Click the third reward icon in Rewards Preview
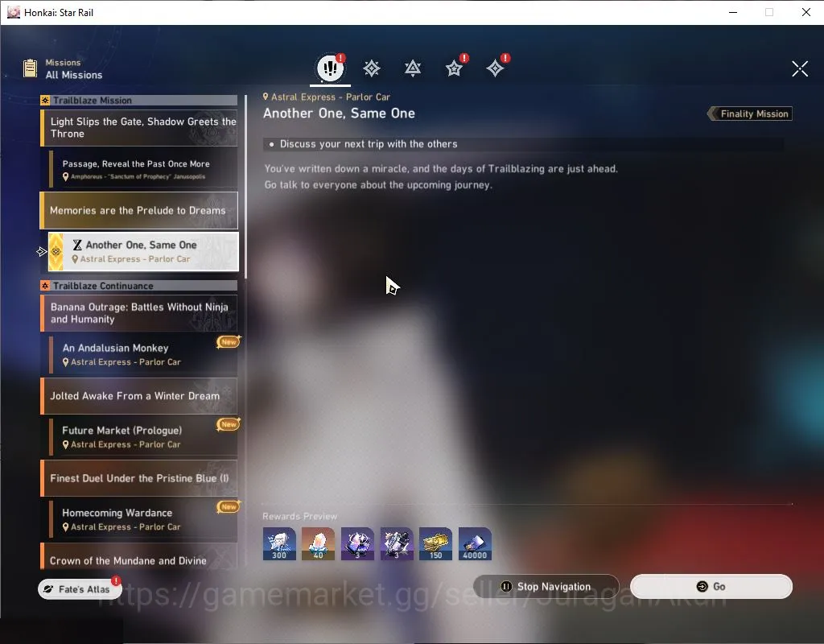This screenshot has height=644, width=824. [x=357, y=543]
